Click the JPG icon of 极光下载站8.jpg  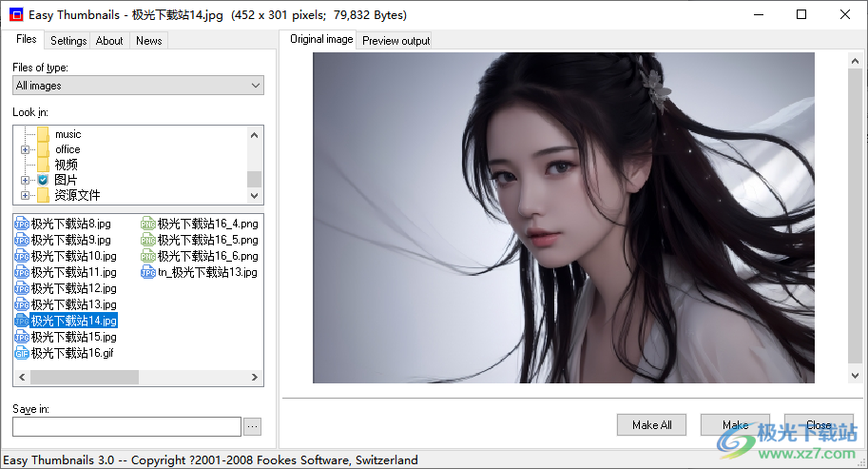22,224
